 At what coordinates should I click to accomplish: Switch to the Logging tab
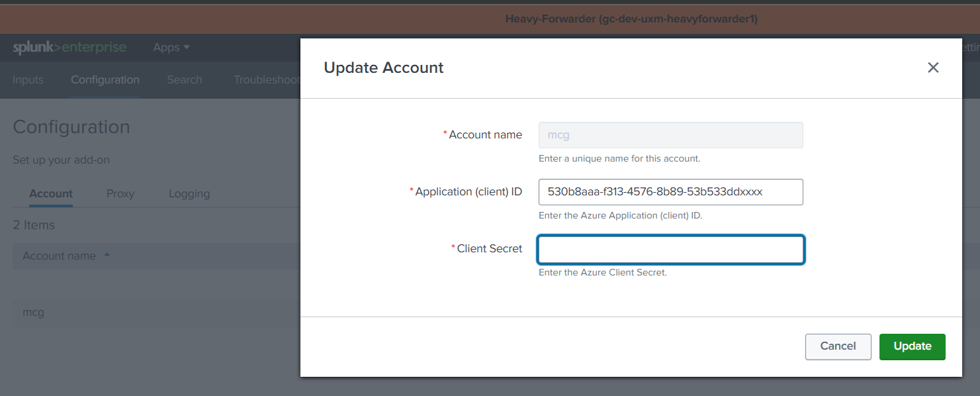click(x=189, y=194)
